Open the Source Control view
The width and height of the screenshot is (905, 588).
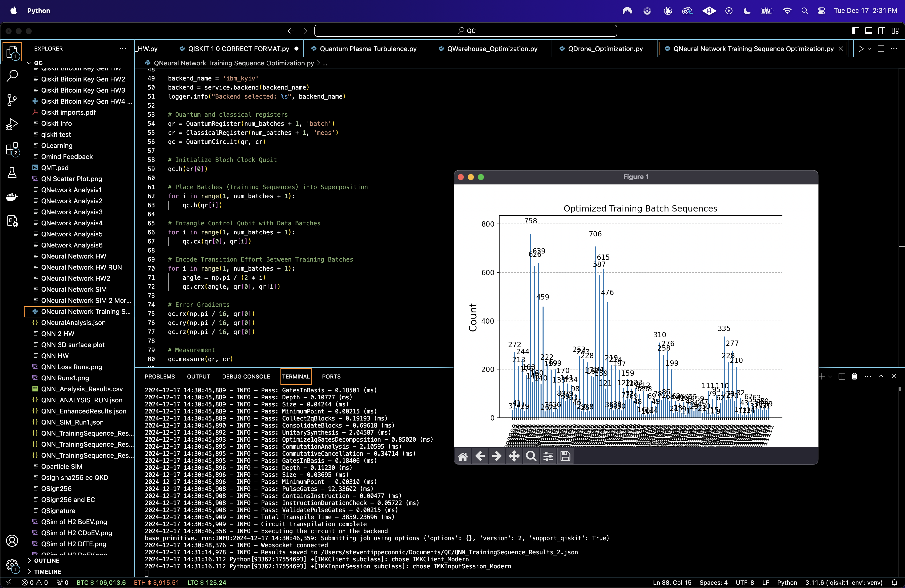(12, 100)
